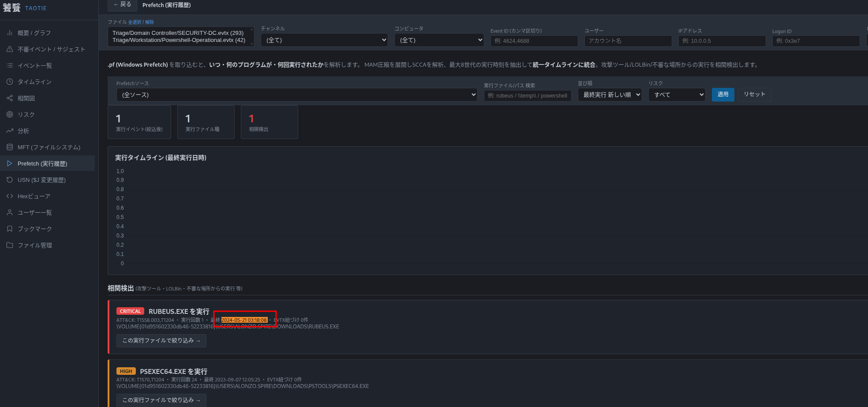Open 概要 / グラフ page
Screen dimensions: 868x407
coord(47,33)
